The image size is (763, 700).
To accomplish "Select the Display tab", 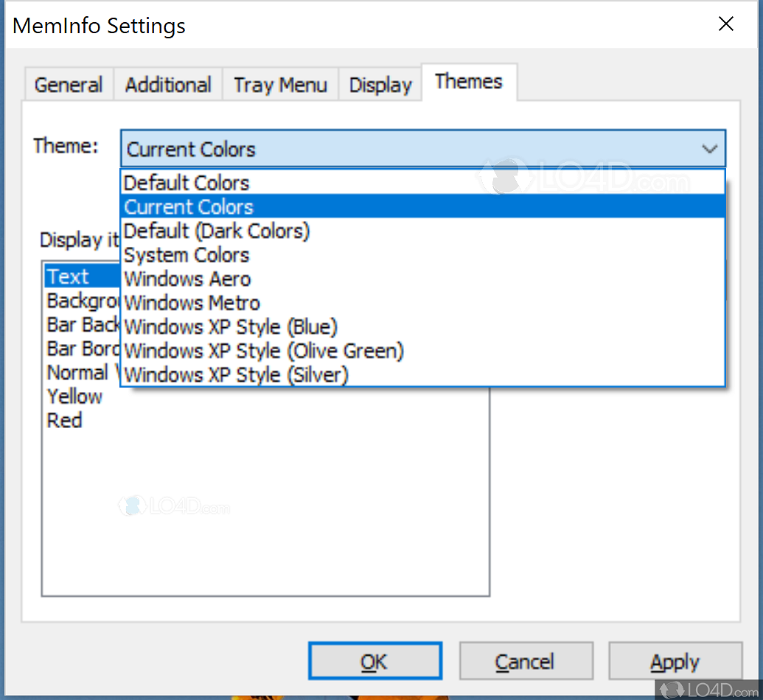I will click(x=380, y=85).
